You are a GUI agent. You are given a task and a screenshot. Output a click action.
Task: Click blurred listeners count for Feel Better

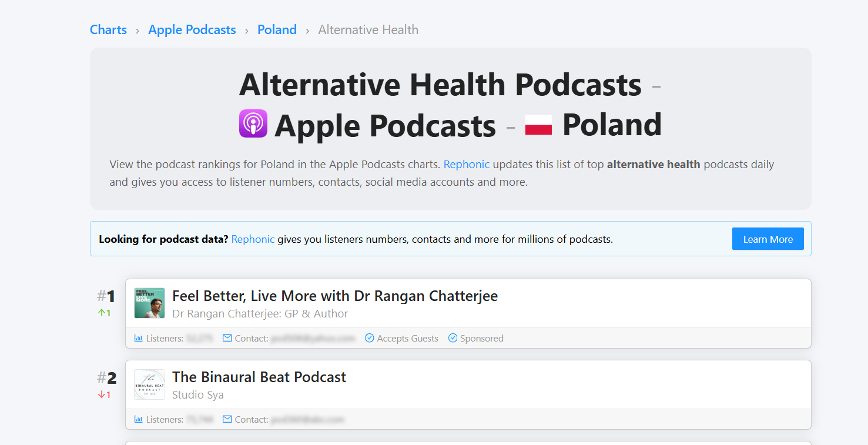200,339
